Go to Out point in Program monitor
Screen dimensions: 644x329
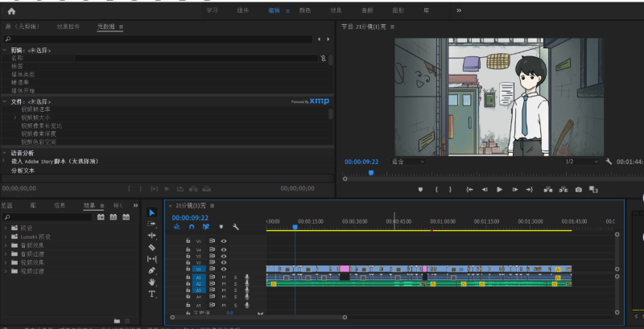[530, 190]
